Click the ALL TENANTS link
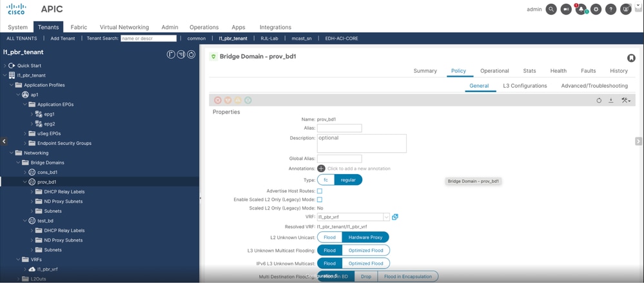 click(22, 38)
